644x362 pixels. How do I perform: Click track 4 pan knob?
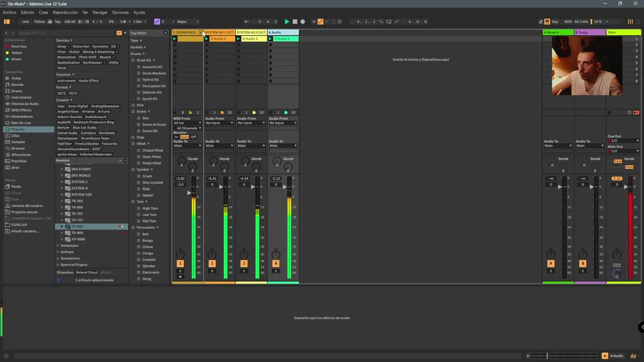coord(276,254)
